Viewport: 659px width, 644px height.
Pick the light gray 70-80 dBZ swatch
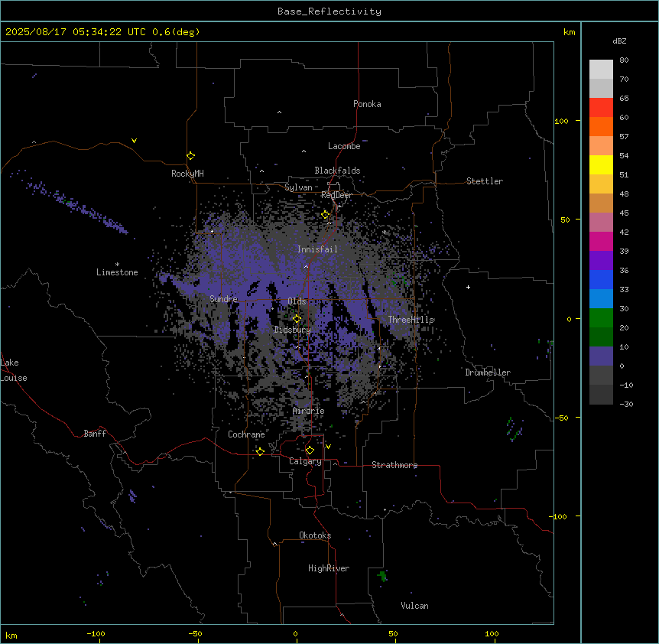(601, 70)
